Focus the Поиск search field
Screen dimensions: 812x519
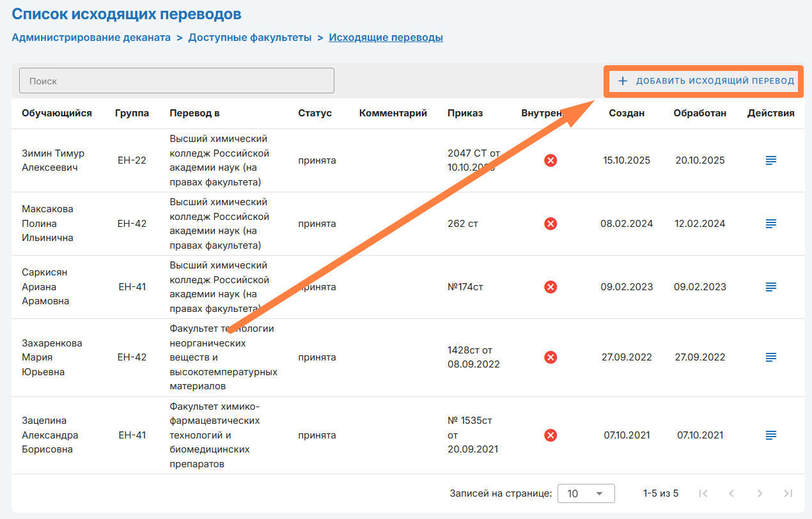[176, 81]
